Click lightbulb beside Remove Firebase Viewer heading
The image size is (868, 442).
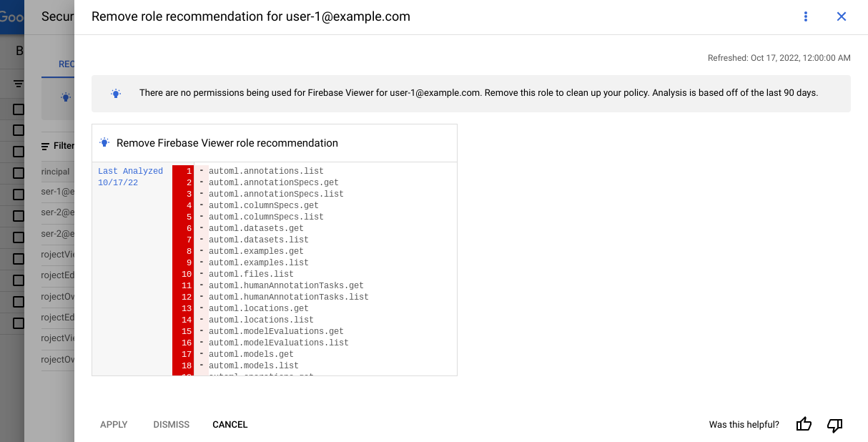pyautogui.click(x=104, y=143)
